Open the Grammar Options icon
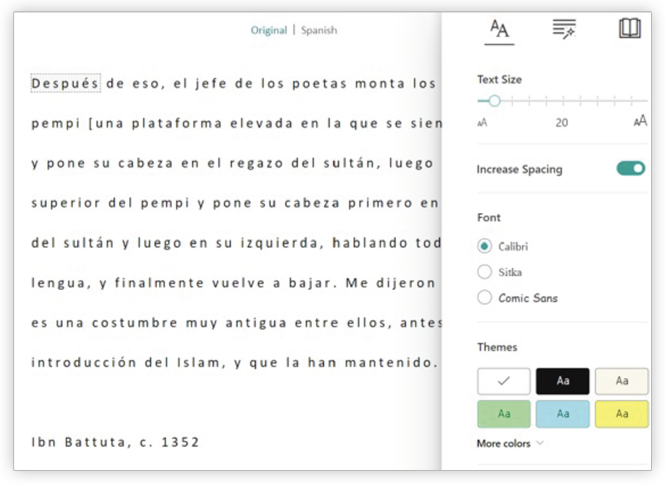 (564, 29)
